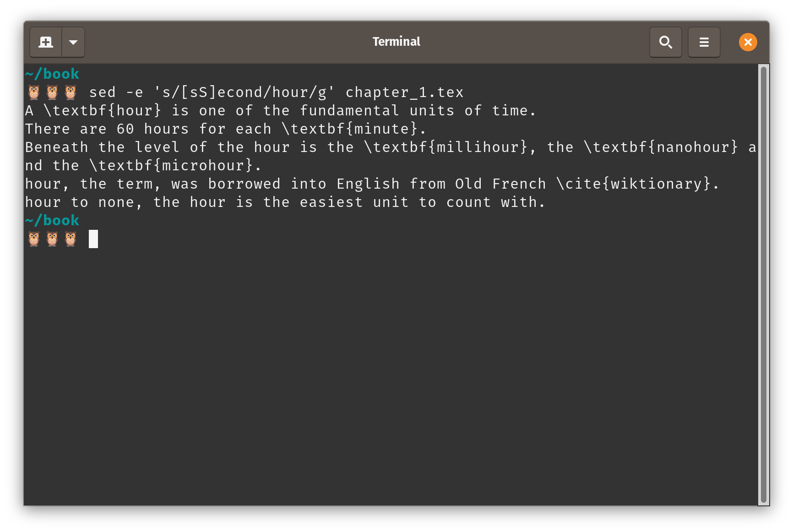Click the chapter_1.tex filename in the command
This screenshot has height=532, width=793.
[405, 92]
